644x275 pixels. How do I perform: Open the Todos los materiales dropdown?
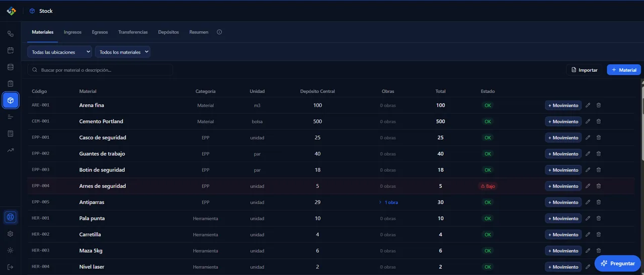(x=123, y=52)
